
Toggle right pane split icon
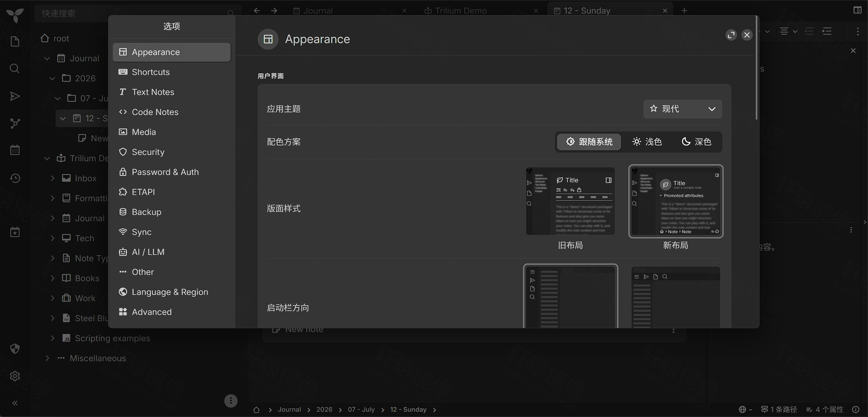[857, 10]
